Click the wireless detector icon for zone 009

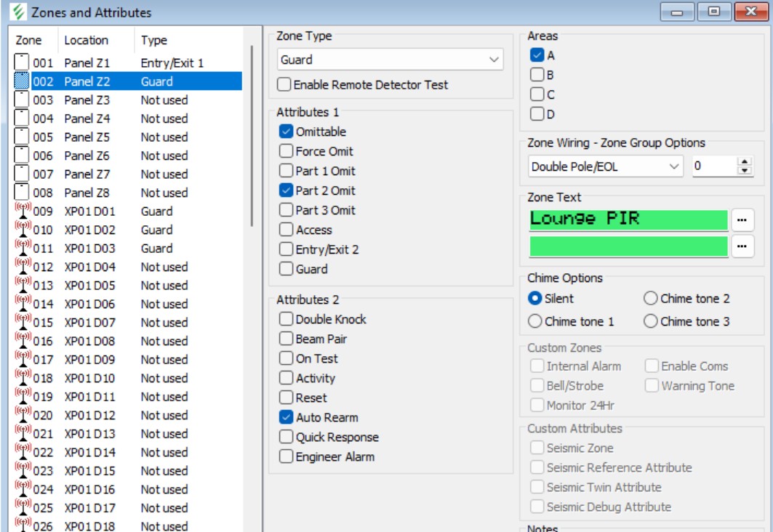[x=22, y=211]
